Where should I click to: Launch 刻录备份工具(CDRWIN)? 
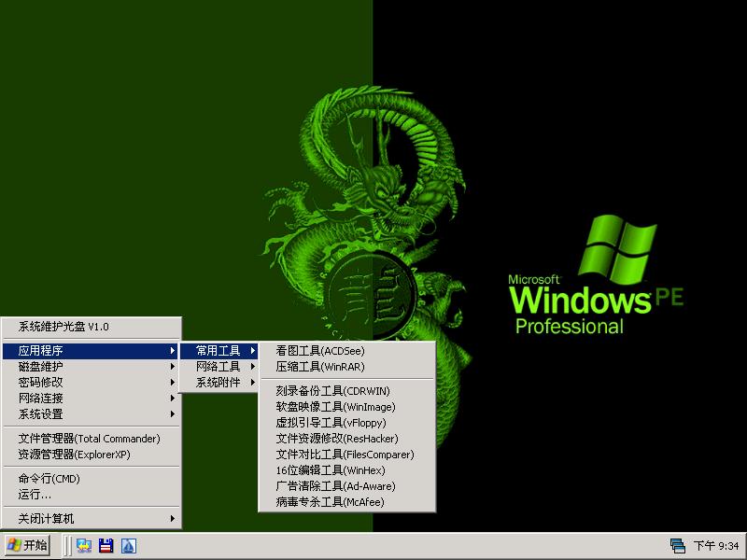pyautogui.click(x=346, y=390)
